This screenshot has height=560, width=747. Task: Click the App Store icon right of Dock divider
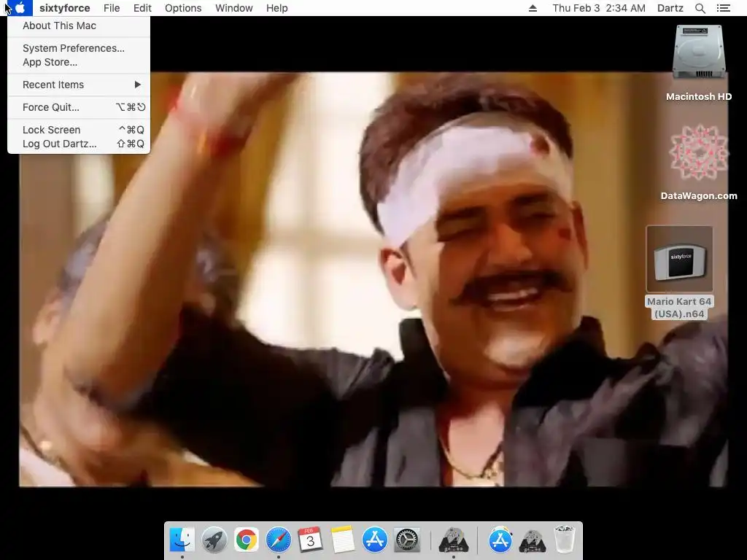[500, 540]
